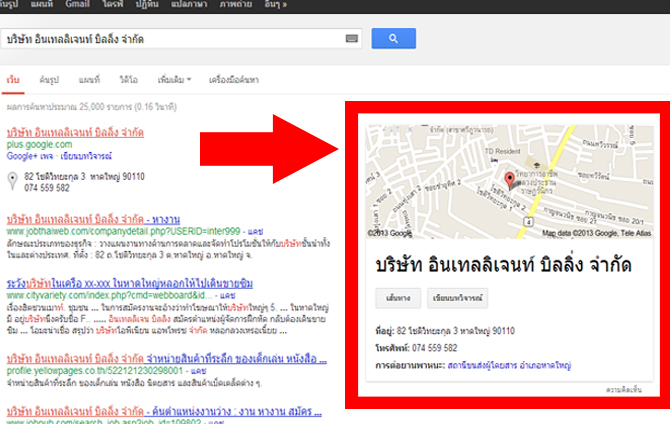This screenshot has height=424, width=670.
Task: Click the large company name heading in the panel
Action: click(503, 265)
